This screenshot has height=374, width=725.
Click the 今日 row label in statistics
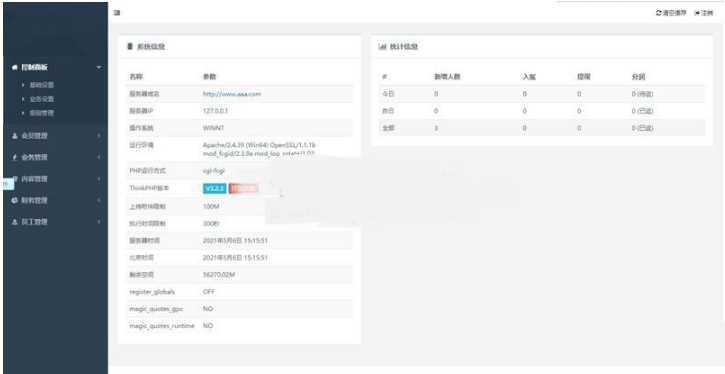(x=388, y=94)
